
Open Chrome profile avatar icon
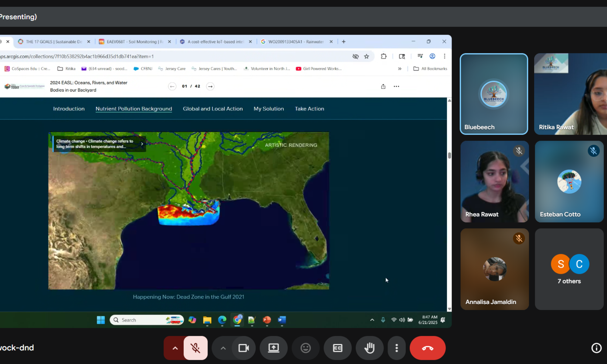pyautogui.click(x=432, y=56)
